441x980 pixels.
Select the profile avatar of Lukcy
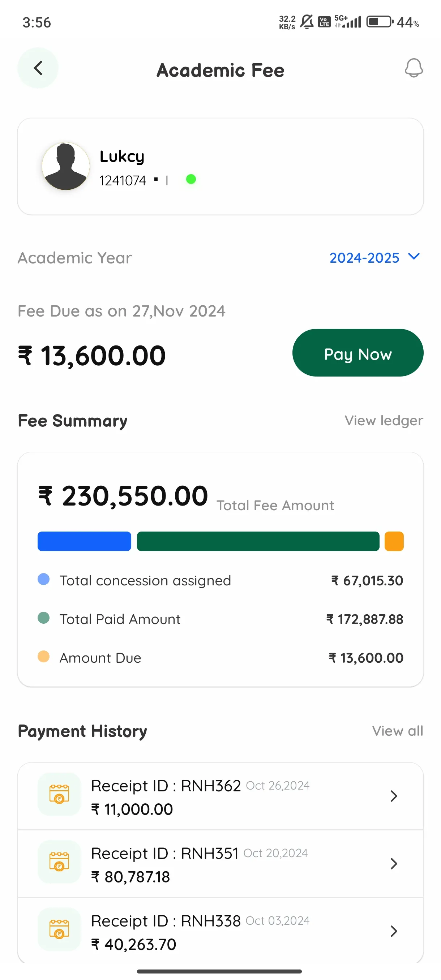point(66,166)
